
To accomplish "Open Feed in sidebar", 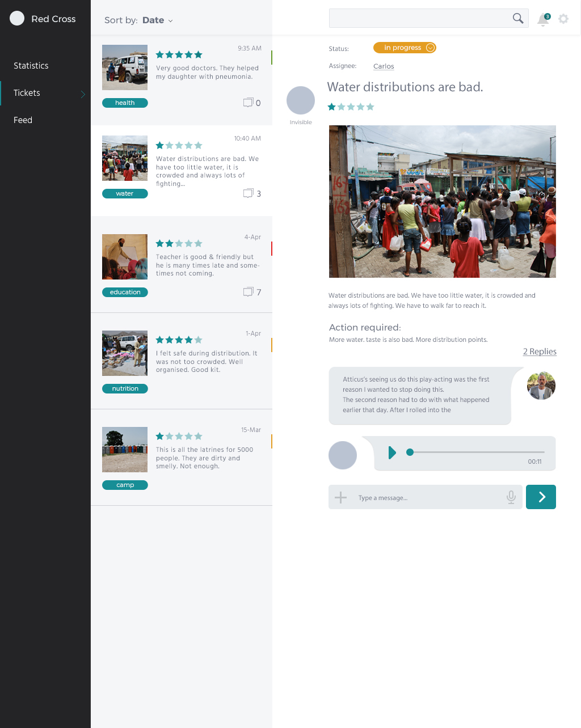I will tap(23, 120).
